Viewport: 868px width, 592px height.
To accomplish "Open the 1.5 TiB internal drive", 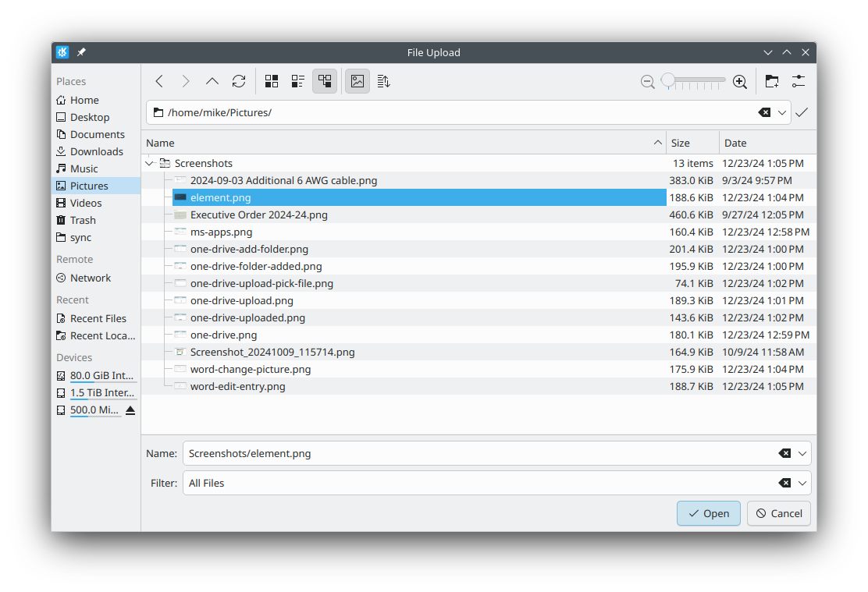I will click(96, 393).
